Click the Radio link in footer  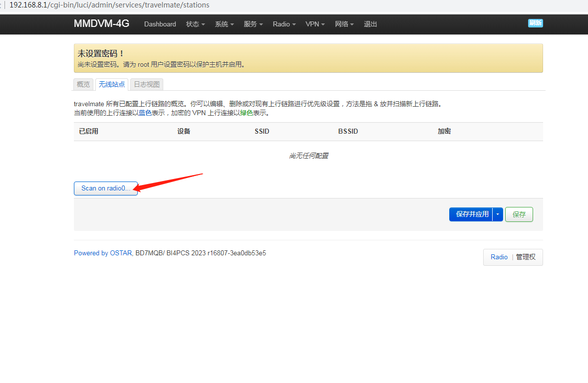[x=499, y=257]
